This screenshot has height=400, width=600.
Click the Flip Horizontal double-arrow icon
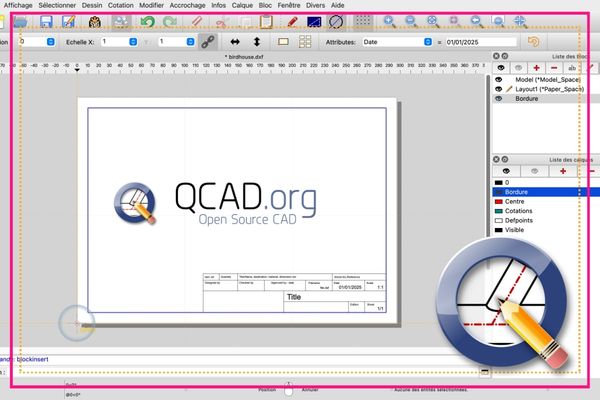click(235, 42)
